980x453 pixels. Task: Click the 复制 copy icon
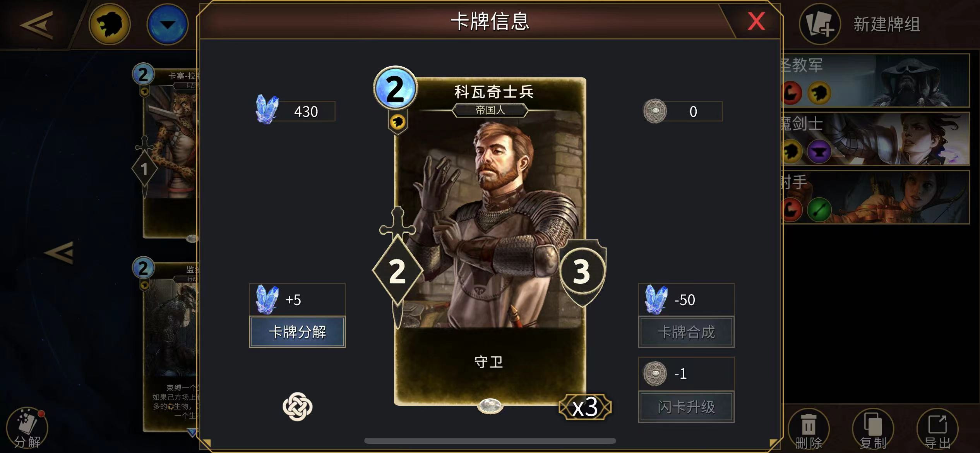(x=873, y=428)
